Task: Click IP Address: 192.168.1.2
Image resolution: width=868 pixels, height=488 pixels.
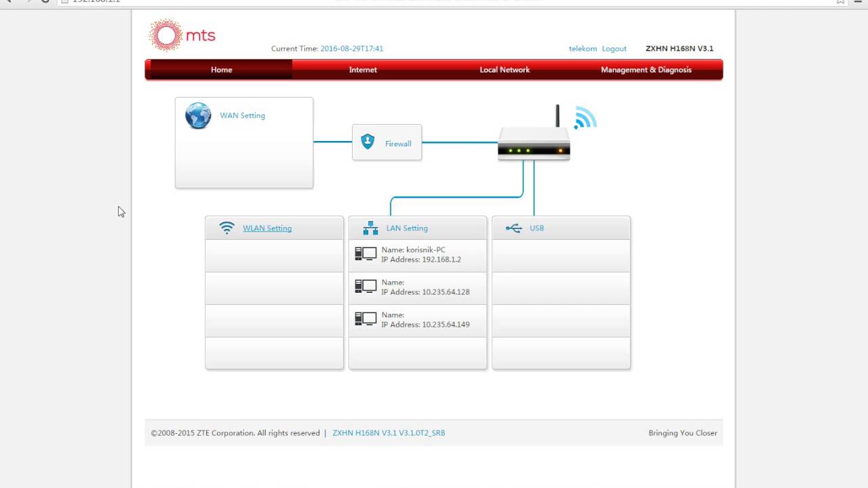Action: point(421,260)
